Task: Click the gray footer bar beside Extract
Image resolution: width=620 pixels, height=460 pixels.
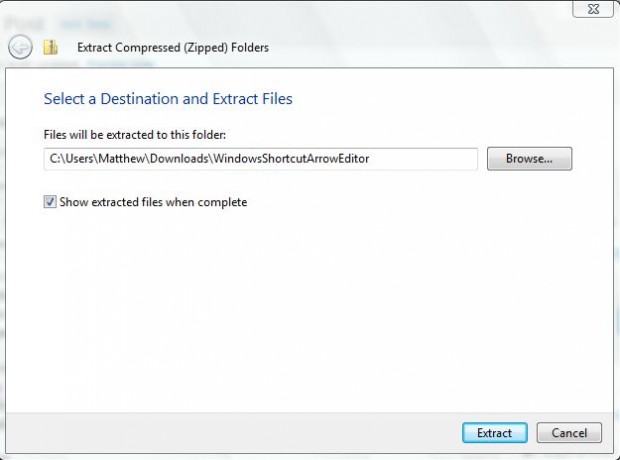Action: [x=233, y=433]
